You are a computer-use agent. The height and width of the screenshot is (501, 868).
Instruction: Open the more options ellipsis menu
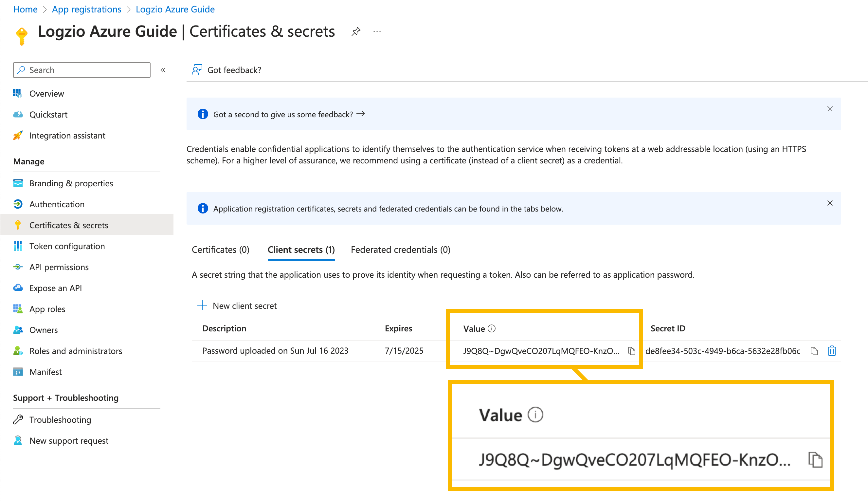(377, 32)
